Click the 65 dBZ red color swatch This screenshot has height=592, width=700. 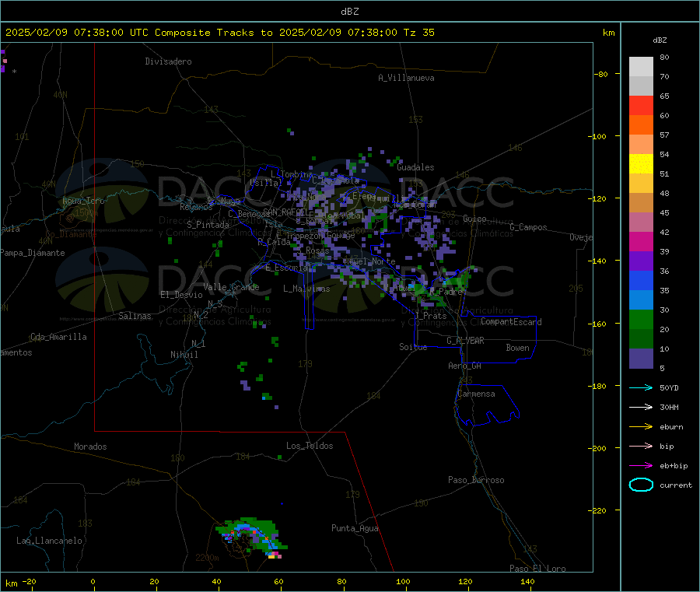click(641, 105)
